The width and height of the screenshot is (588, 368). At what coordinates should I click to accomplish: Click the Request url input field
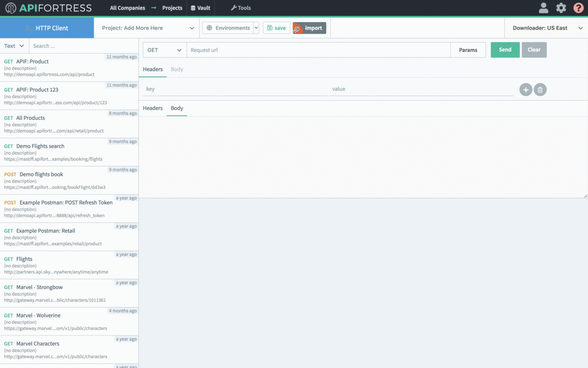(x=318, y=50)
